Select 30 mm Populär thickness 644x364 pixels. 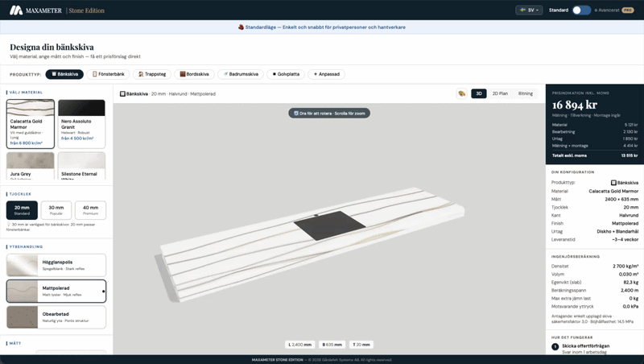(56, 210)
